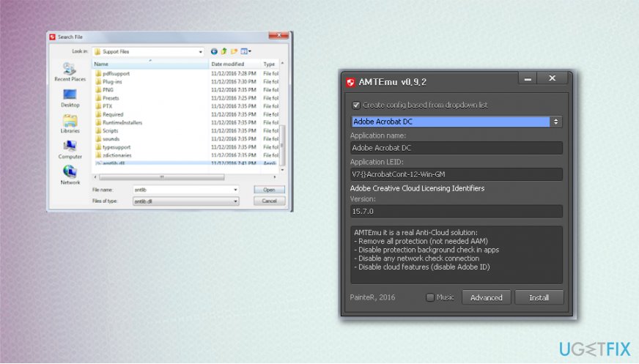Toggle 'Create config based from dropdown list' checkbox
Screen dimensions: 639x364
tap(356, 105)
